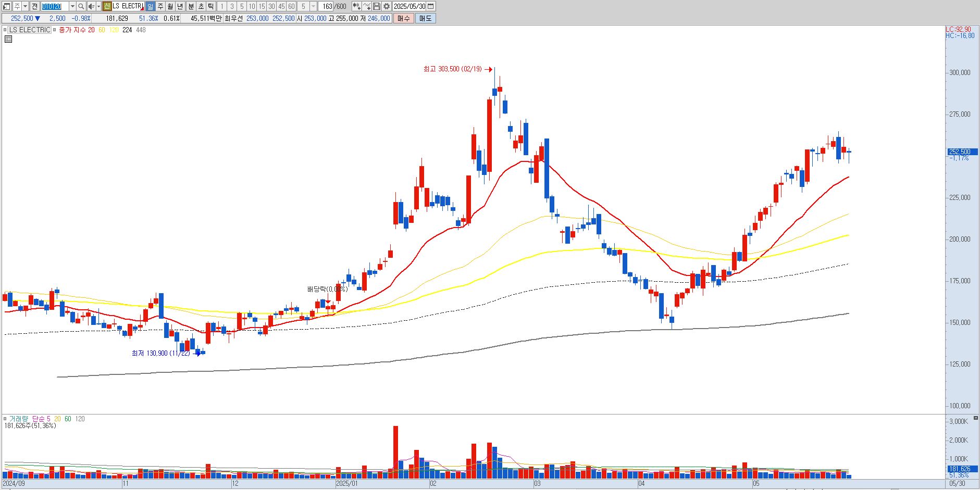Click the 2025/05/30 date field

click(410, 6)
